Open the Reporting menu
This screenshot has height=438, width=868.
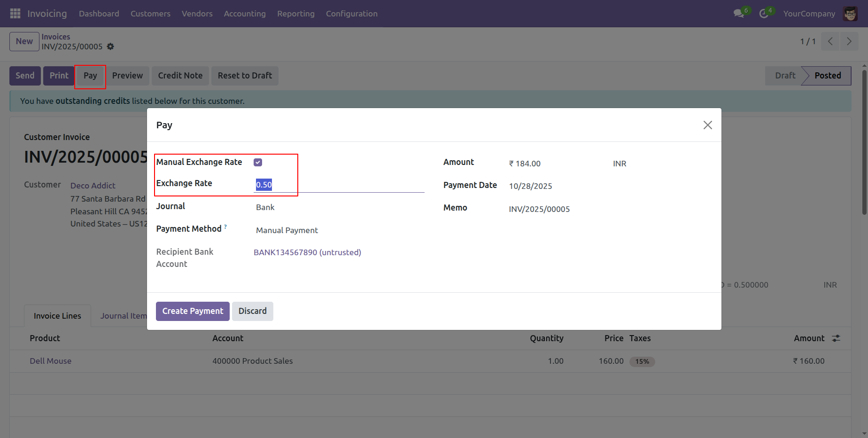click(x=295, y=14)
